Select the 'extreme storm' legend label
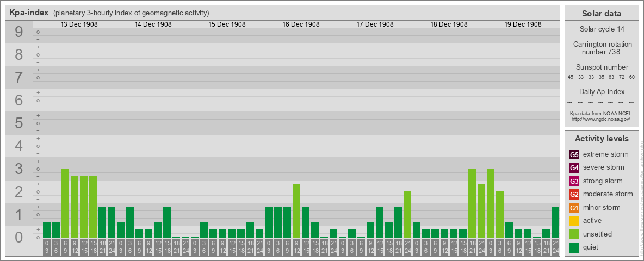 (606, 154)
